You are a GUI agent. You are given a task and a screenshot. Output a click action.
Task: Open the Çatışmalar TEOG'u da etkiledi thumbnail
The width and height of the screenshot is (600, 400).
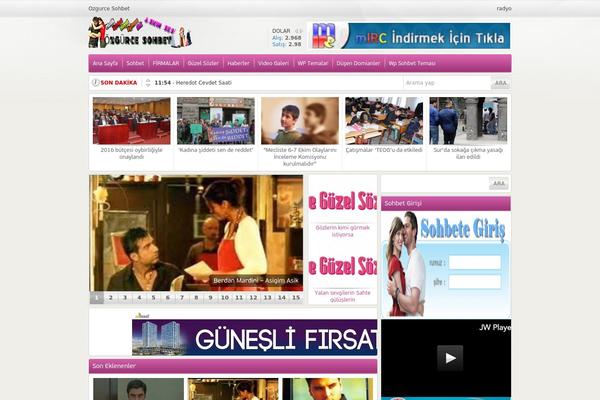[384, 121]
